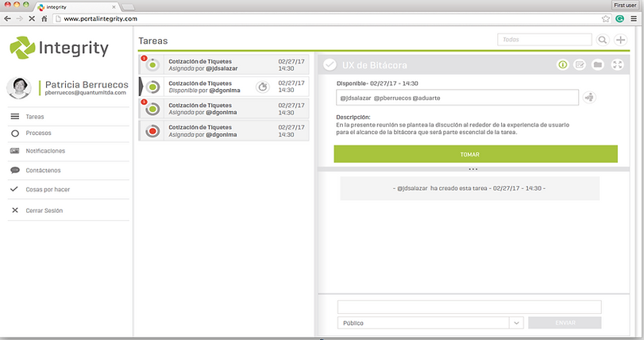Click browser stop loading X icon
Viewport: 644px width, 340px height.
pyautogui.click(x=32, y=18)
